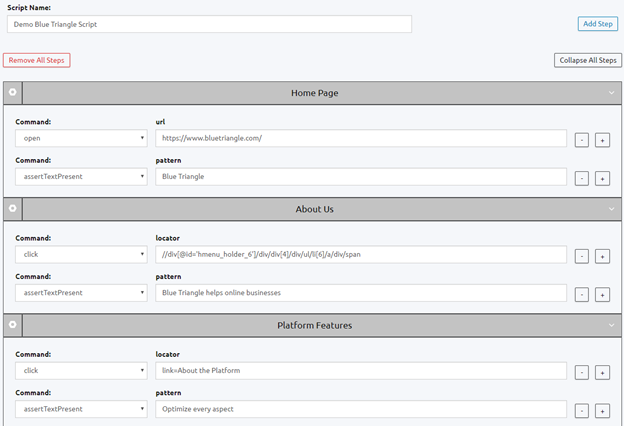Collapse the Platform Features step with its chevron
624x426 pixels.
(x=611, y=325)
